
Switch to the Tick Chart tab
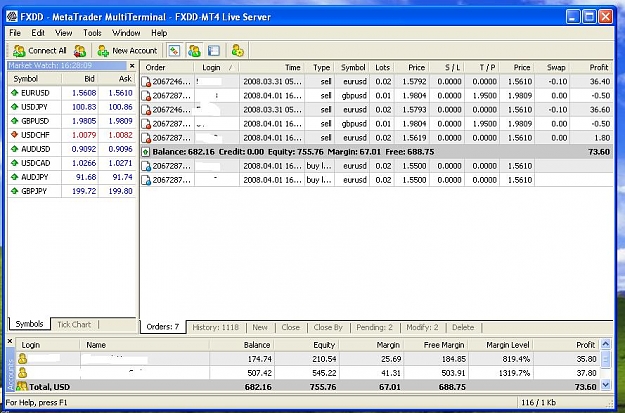click(x=74, y=324)
